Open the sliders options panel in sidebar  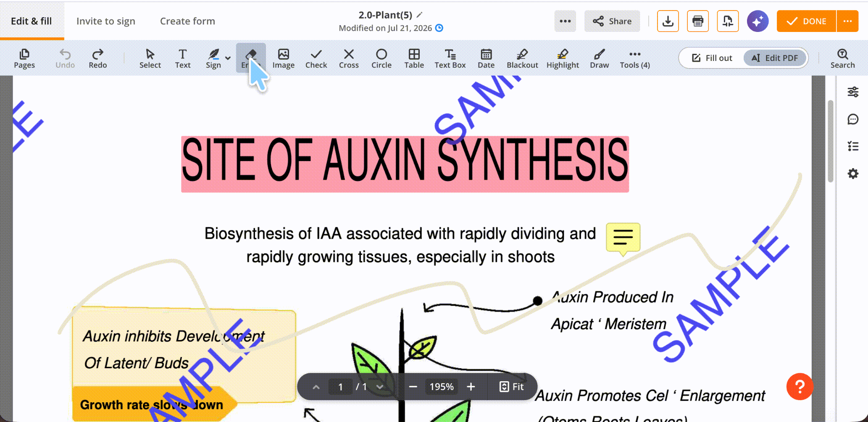point(853,92)
